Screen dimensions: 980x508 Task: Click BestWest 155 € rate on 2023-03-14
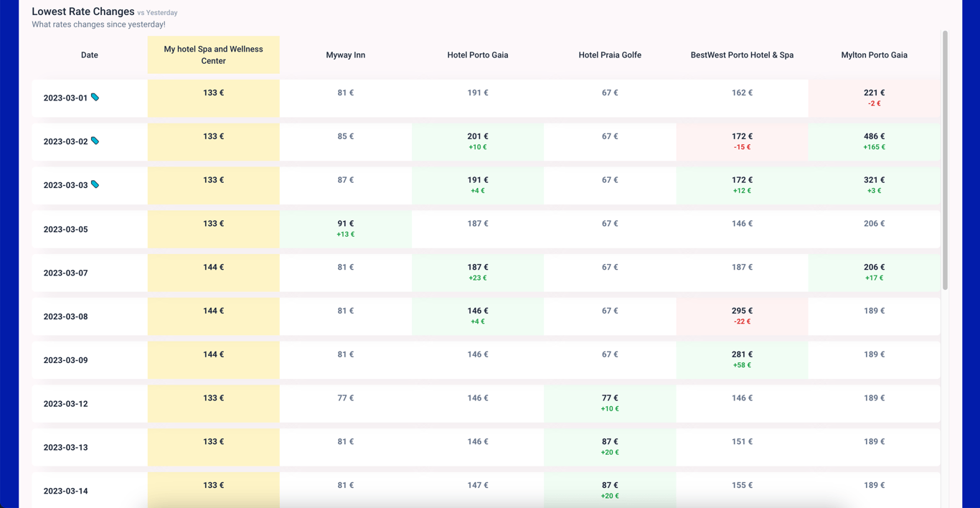coord(742,486)
